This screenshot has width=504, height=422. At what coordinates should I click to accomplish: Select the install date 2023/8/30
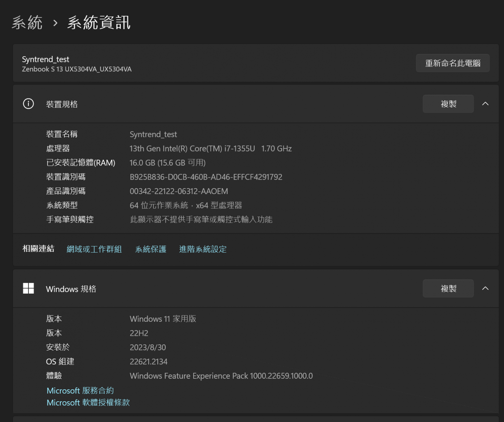pyautogui.click(x=148, y=347)
